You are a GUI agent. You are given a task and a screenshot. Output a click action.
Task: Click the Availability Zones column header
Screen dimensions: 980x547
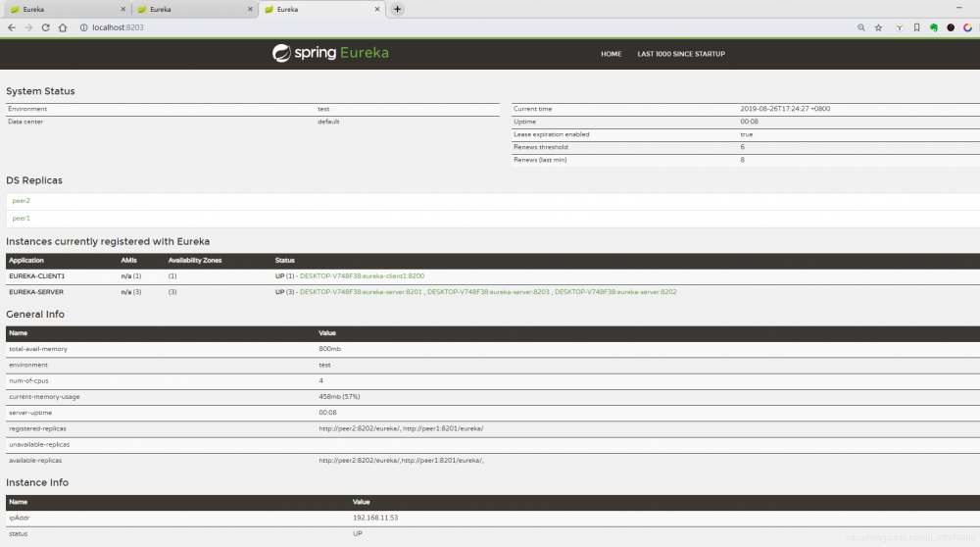pyautogui.click(x=195, y=260)
